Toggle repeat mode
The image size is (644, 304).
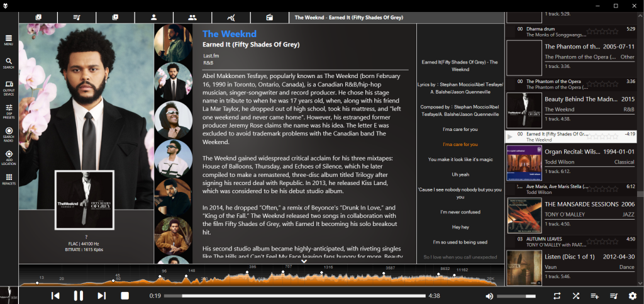click(x=557, y=296)
